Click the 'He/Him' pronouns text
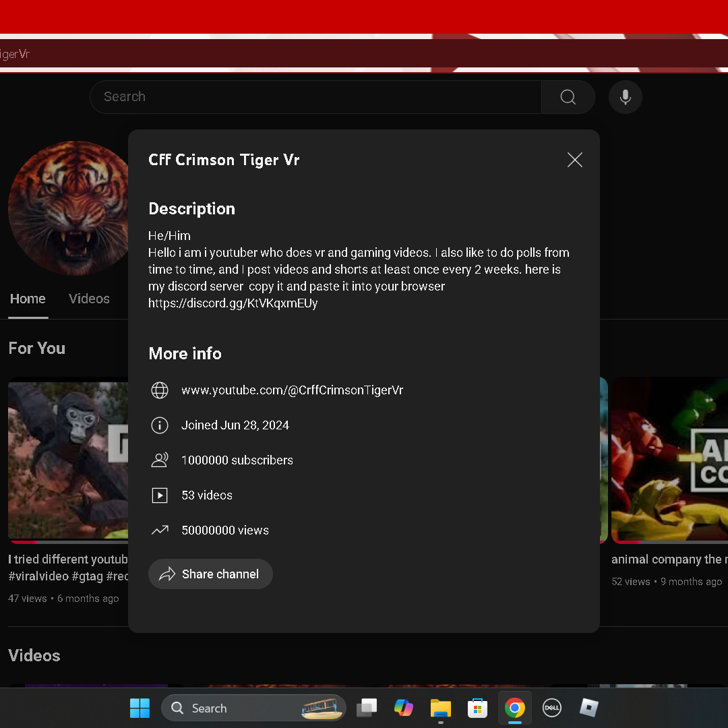This screenshot has width=728, height=728. pyautogui.click(x=169, y=236)
